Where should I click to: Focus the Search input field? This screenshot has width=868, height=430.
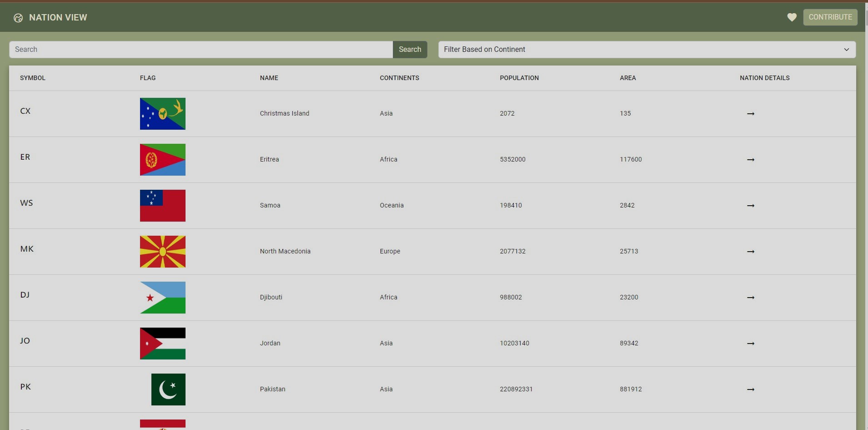tap(201, 50)
